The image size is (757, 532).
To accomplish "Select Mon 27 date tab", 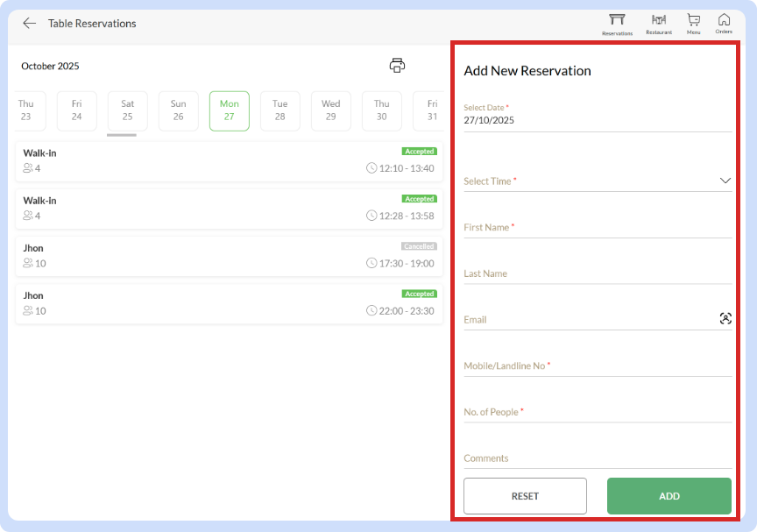I will click(x=229, y=110).
